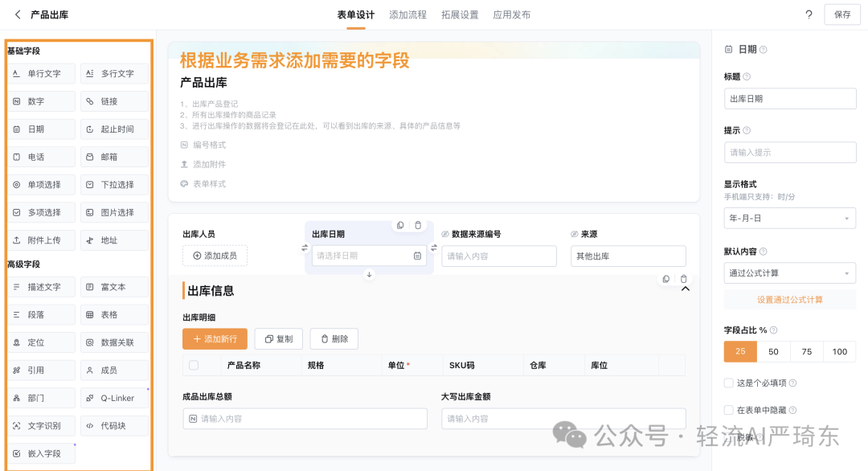Click 添加新行 in 出库明细
Screen dimensions: 868x471
tap(214, 338)
